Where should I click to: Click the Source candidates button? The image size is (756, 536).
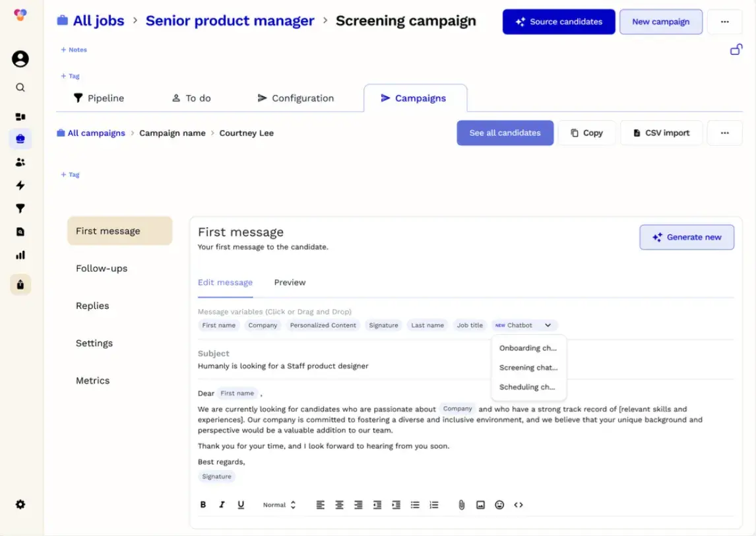click(x=559, y=22)
